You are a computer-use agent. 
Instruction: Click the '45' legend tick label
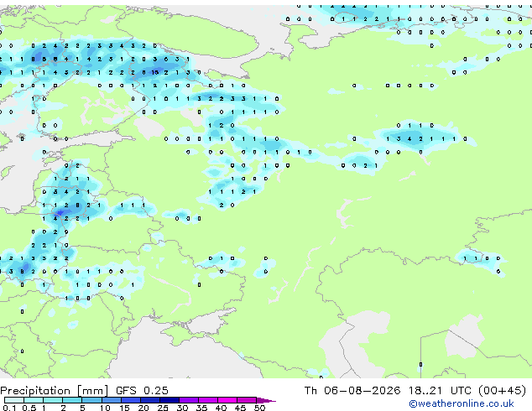[x=240, y=408]
